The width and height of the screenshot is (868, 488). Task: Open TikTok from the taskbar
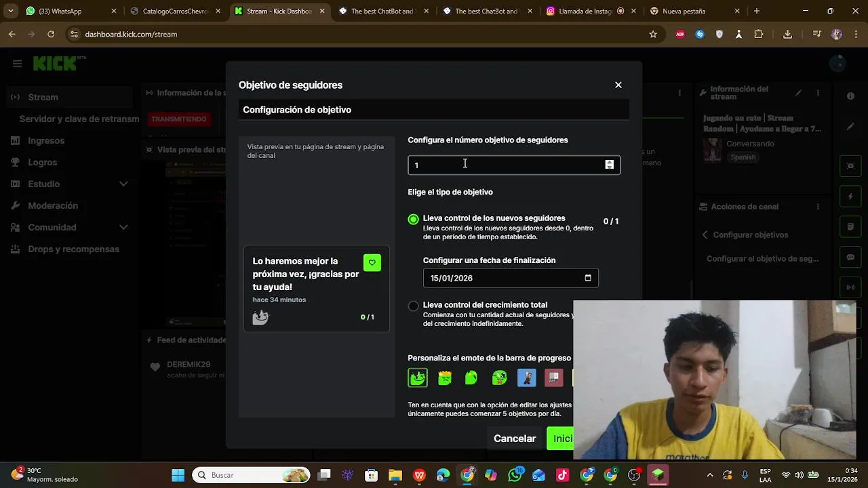[563, 475]
